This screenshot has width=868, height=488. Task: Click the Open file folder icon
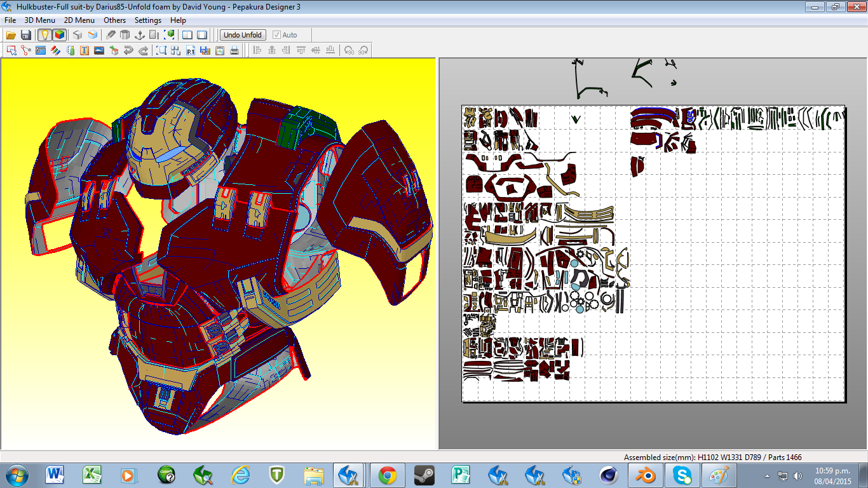click(11, 35)
